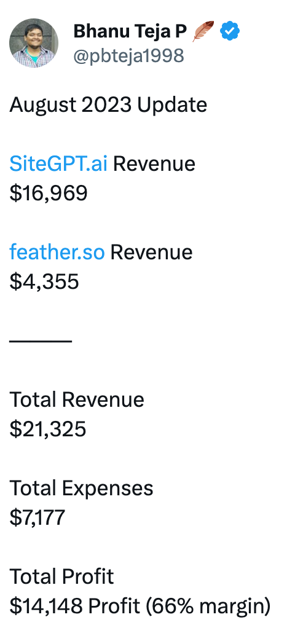
Task: Click the Revenue word after SiteGPT.ai
Action: [154, 163]
